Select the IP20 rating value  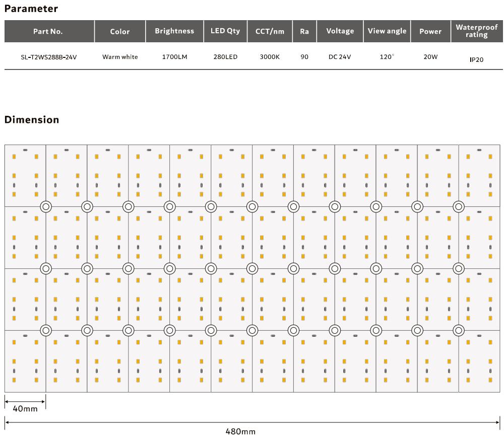(x=476, y=60)
